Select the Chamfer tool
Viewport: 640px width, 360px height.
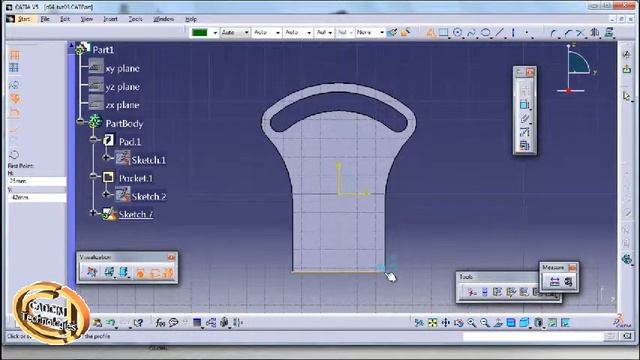568,33
